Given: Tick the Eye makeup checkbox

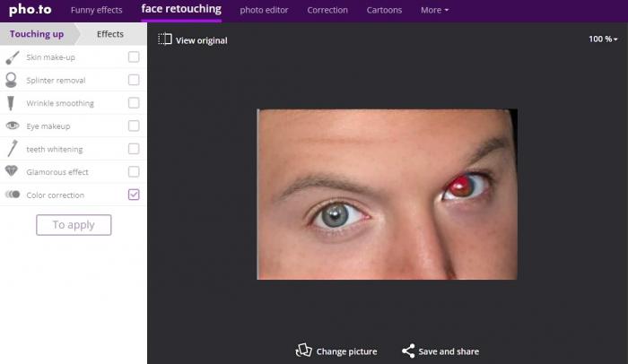Looking at the screenshot, I should (x=134, y=126).
